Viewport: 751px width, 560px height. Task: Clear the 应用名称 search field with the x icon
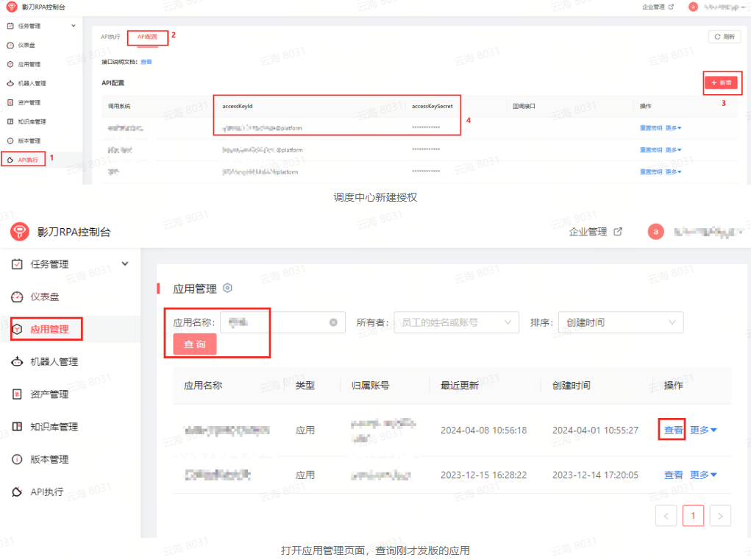[x=333, y=322]
